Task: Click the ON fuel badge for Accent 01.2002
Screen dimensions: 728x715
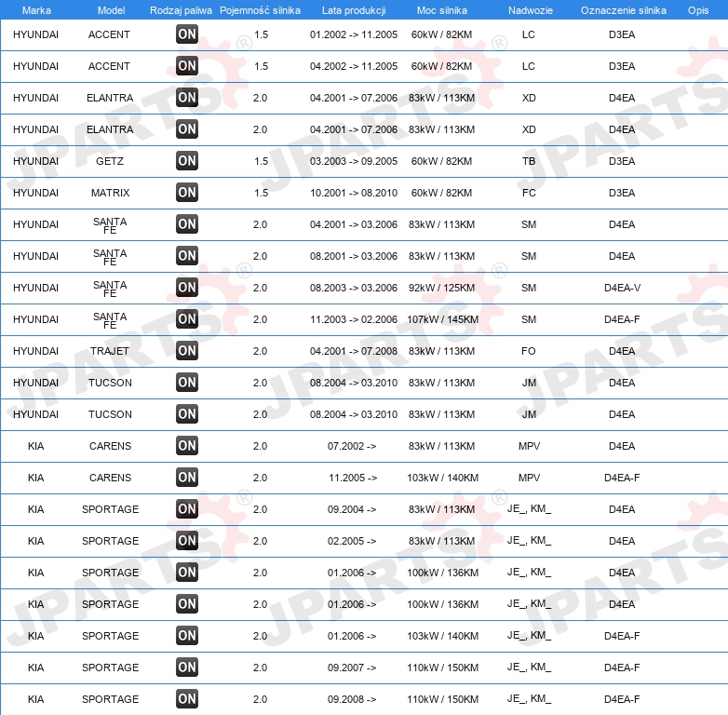Action: [187, 34]
